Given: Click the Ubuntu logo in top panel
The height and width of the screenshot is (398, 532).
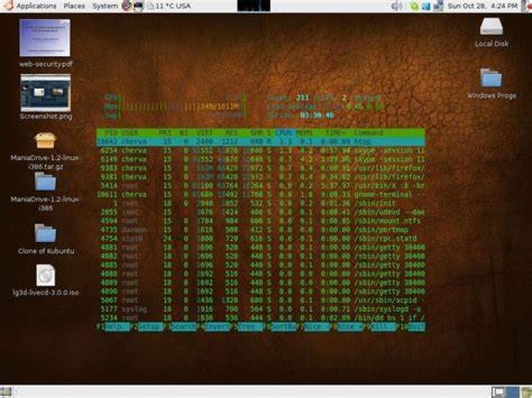Looking at the screenshot, I should coord(7,6).
